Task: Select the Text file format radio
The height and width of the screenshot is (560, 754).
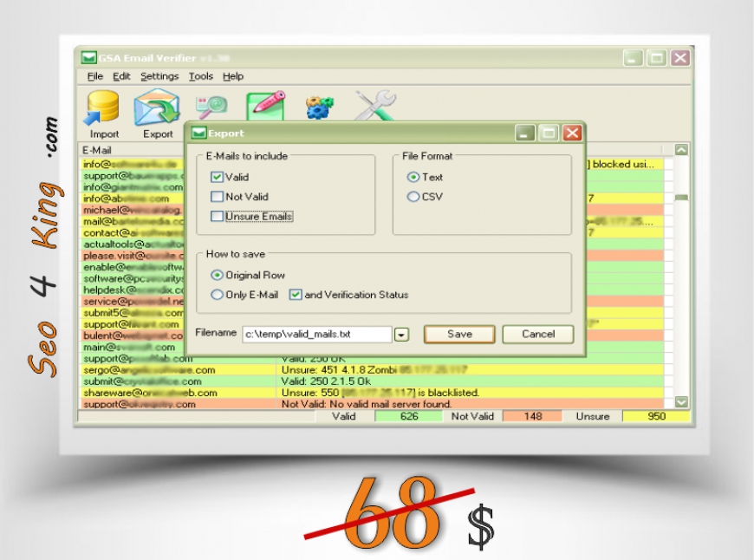Action: 413,177
